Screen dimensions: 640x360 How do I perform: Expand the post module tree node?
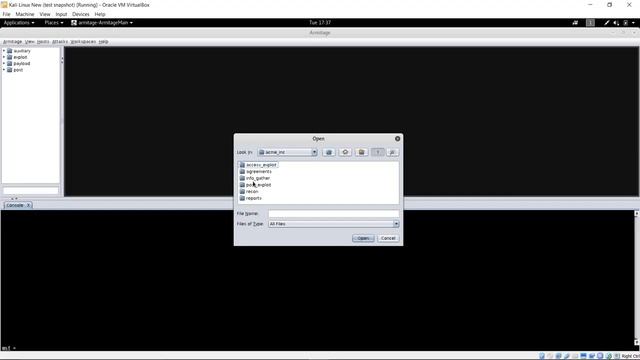coord(4,70)
